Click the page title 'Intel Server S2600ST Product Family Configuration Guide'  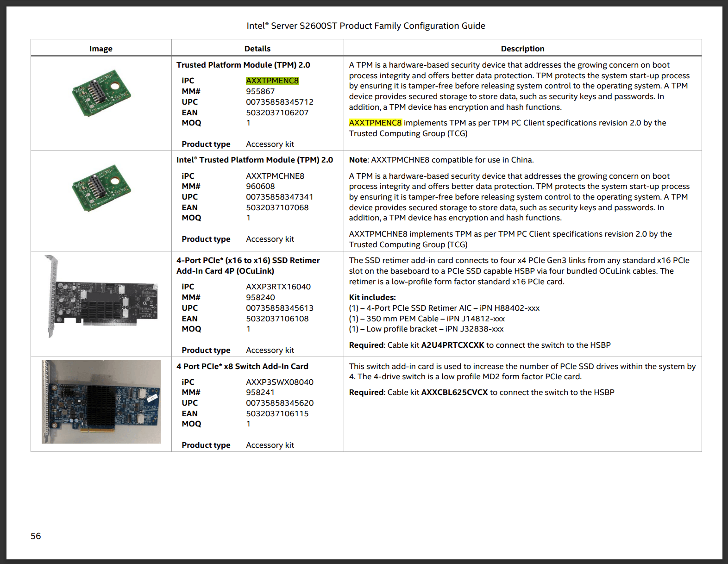[366, 26]
